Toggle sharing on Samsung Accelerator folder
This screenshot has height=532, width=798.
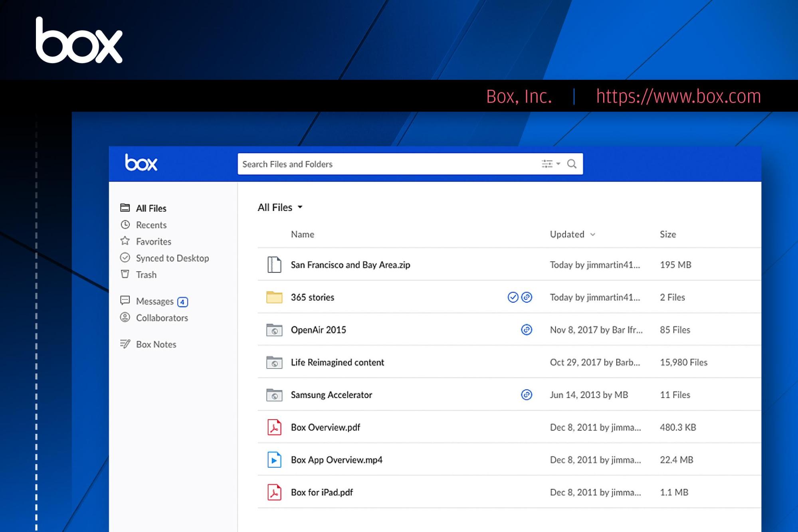[526, 394]
